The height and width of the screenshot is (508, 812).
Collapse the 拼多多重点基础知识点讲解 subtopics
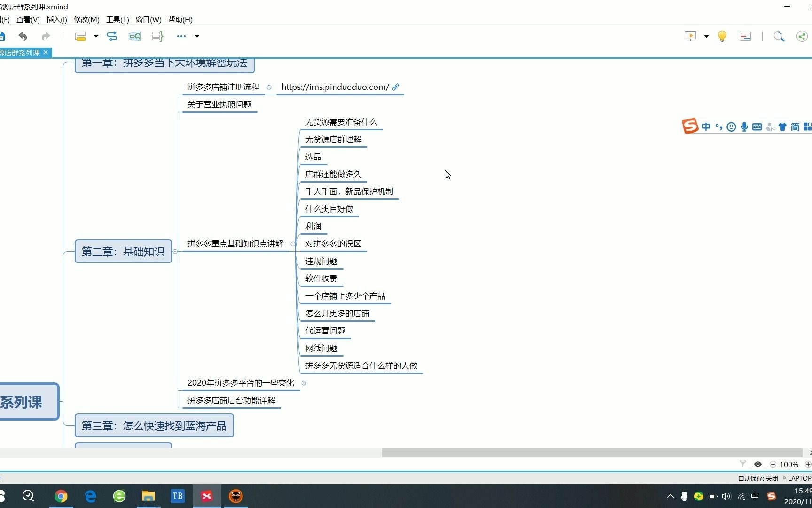(x=293, y=244)
